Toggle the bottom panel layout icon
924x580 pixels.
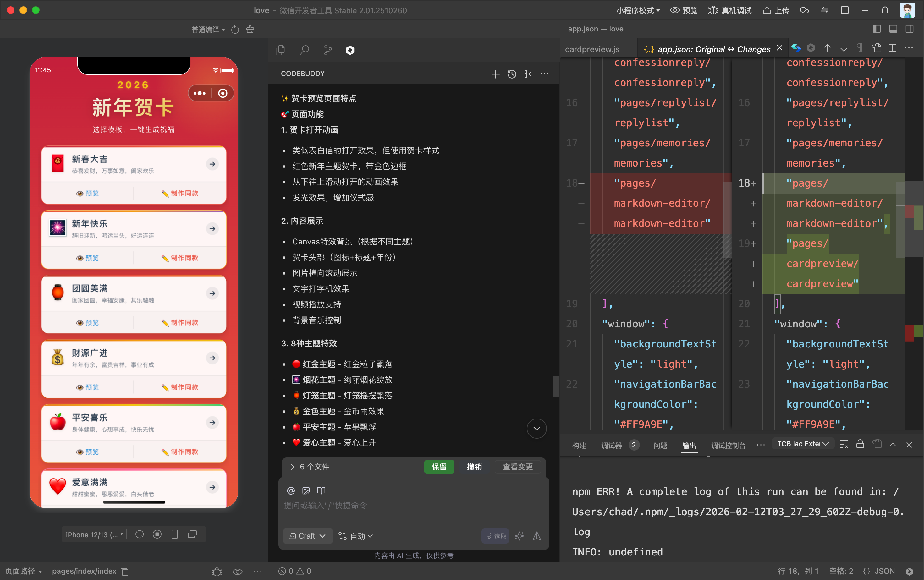tap(893, 29)
